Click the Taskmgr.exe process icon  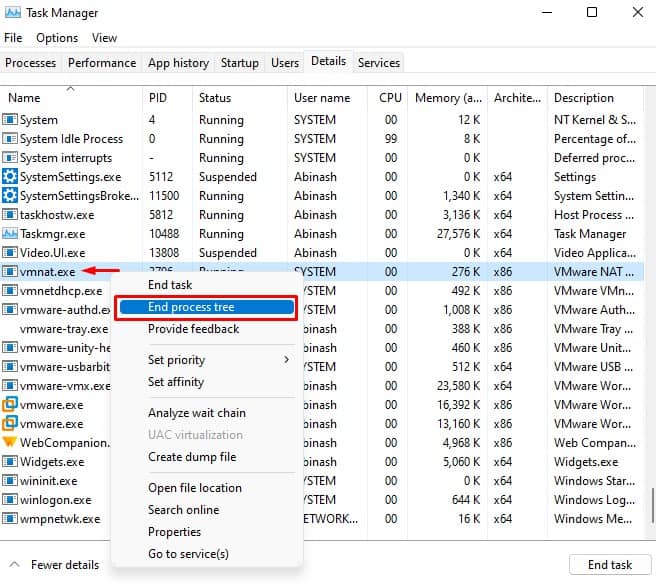coord(10,233)
